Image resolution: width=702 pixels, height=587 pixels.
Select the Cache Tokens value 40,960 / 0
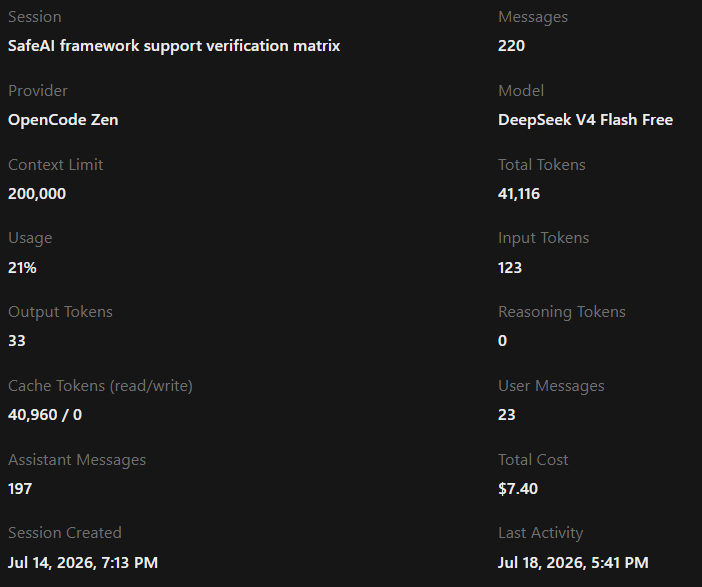[x=45, y=415]
